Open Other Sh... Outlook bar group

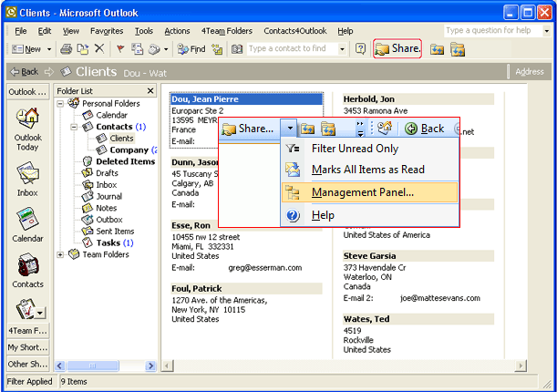point(27,364)
